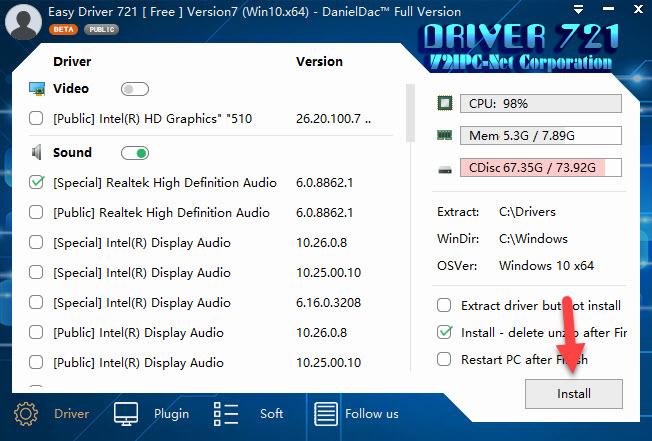Uncheck Special Realtek High Definition Audio
Image resolution: width=652 pixels, height=441 pixels.
pos(37,182)
